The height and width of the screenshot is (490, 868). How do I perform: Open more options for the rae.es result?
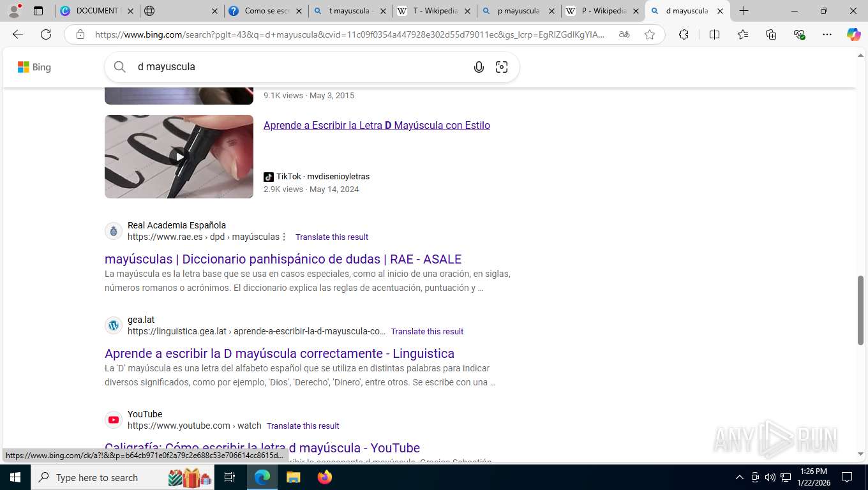pos(284,237)
